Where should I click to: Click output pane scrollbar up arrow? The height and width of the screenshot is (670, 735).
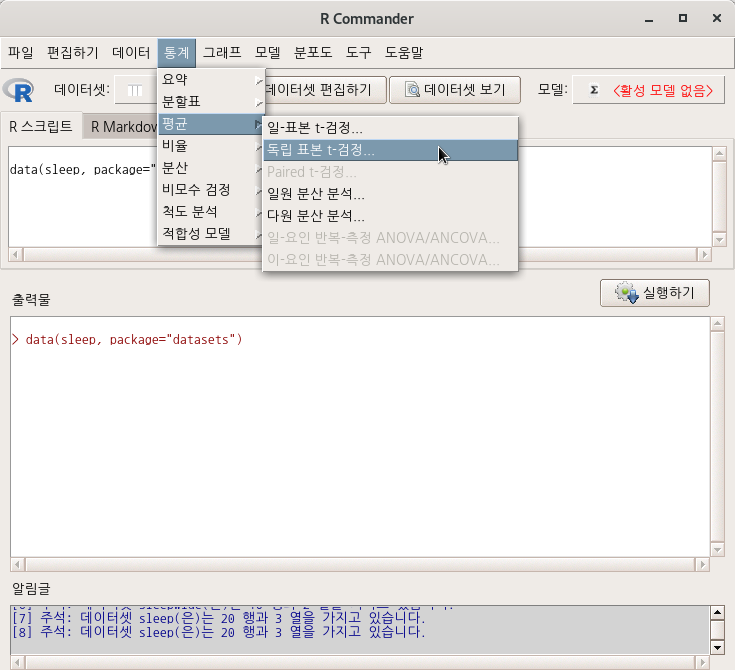click(x=717, y=324)
